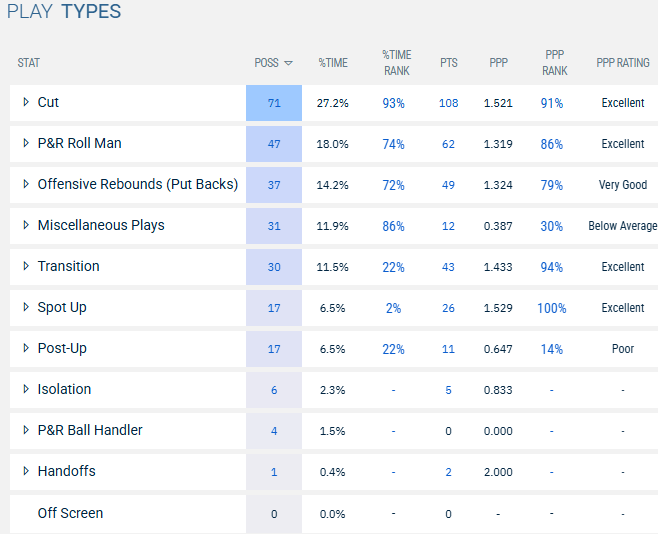The height and width of the screenshot is (534, 658).
Task: Expand the Transition play type row
Action: pyautogui.click(x=26, y=266)
